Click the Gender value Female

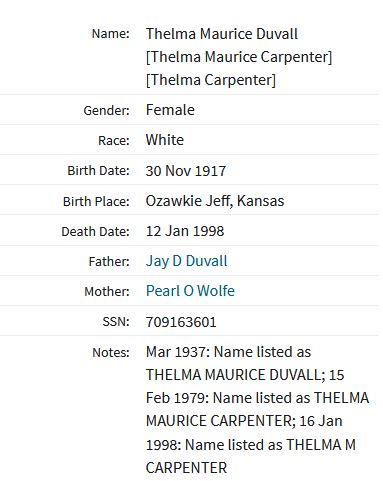tap(170, 110)
